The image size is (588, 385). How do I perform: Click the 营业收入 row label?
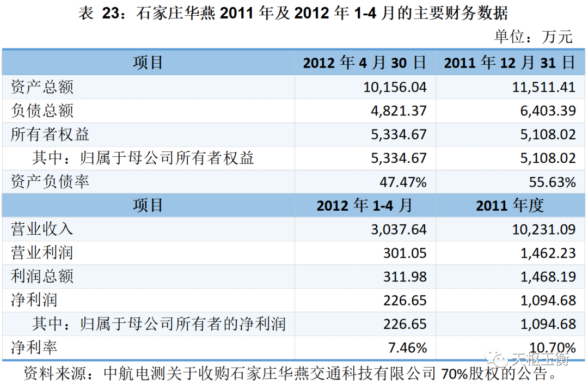(x=42, y=229)
